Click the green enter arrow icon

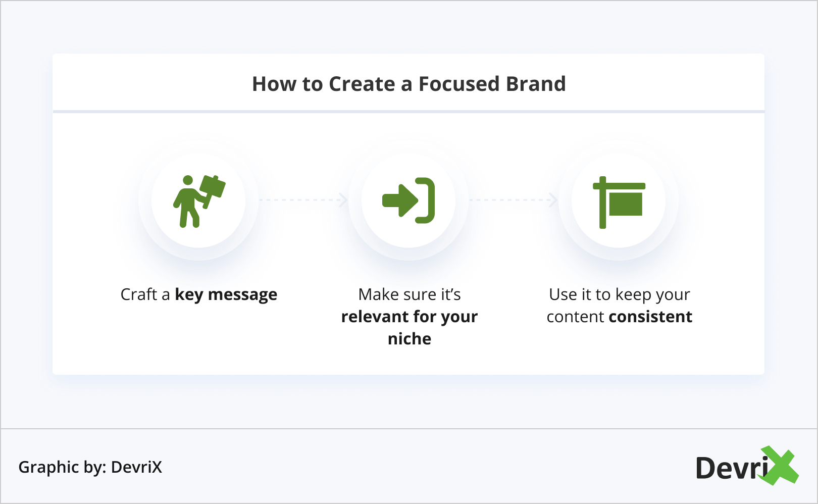click(408, 200)
